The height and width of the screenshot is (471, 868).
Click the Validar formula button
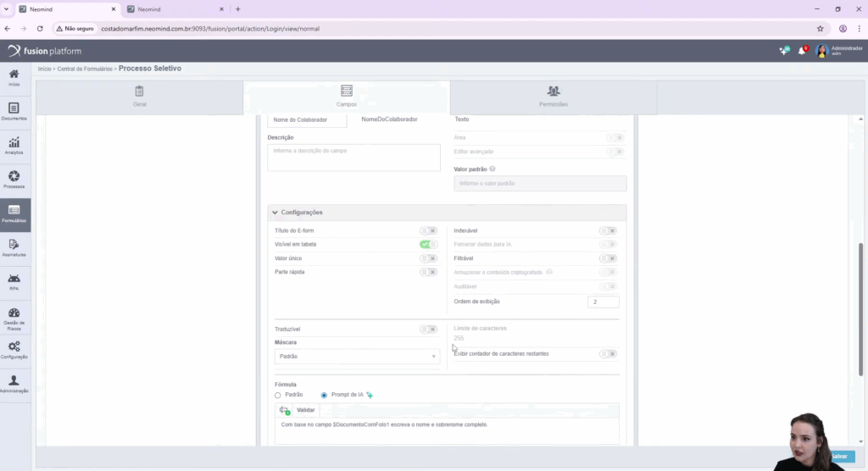(298, 410)
